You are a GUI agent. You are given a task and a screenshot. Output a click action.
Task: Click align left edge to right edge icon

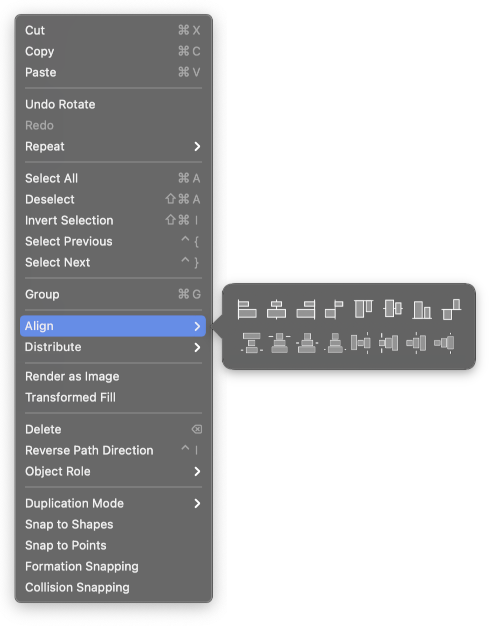pos(334,310)
